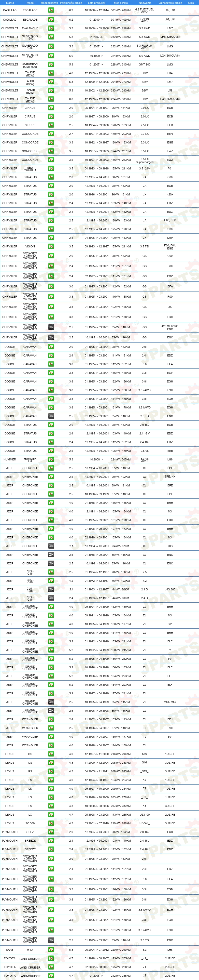Click the Rodzaj paliwa column header
The height and width of the screenshot is (980, 199).
tap(49, 3)
